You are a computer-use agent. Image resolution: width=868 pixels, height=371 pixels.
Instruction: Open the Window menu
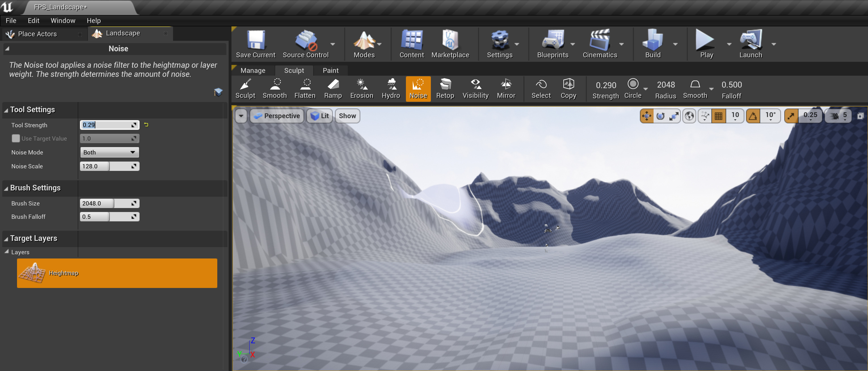63,20
